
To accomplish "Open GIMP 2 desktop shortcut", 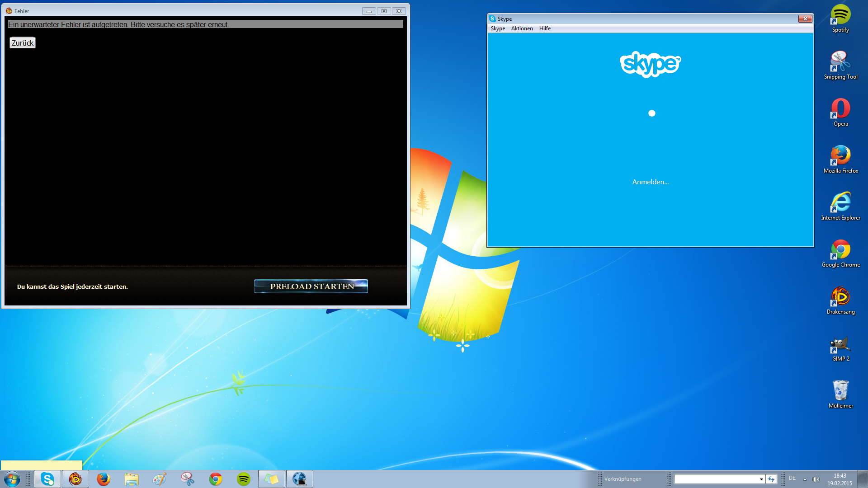I will [x=840, y=347].
